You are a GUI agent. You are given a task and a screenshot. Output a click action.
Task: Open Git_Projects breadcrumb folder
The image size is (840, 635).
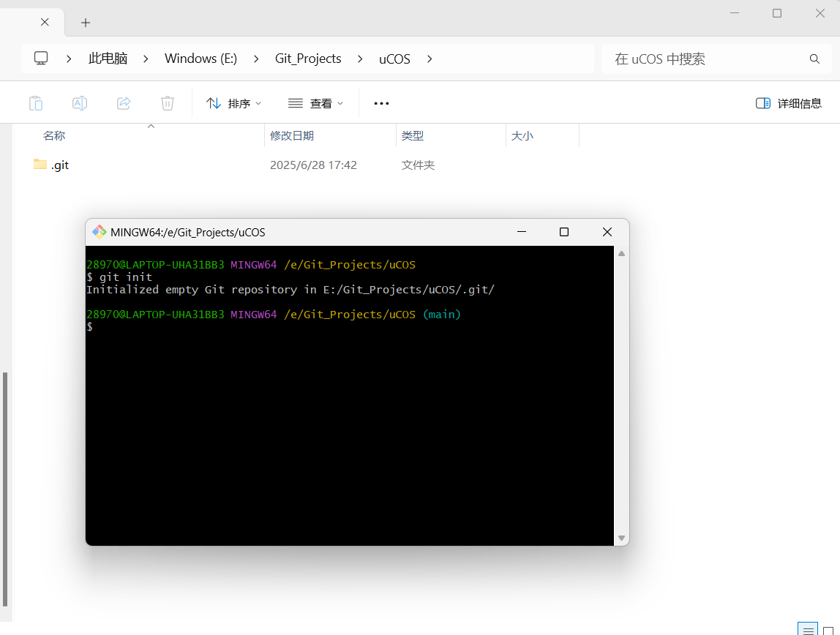(x=308, y=59)
